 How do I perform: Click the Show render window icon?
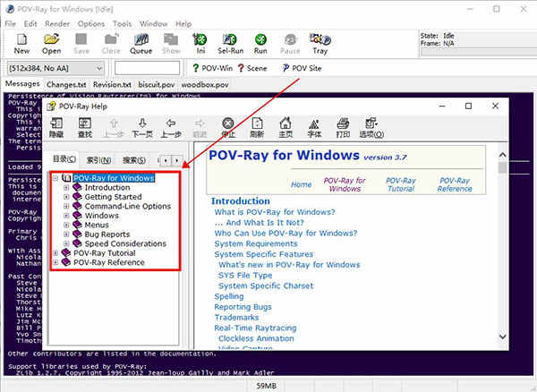pos(171,44)
